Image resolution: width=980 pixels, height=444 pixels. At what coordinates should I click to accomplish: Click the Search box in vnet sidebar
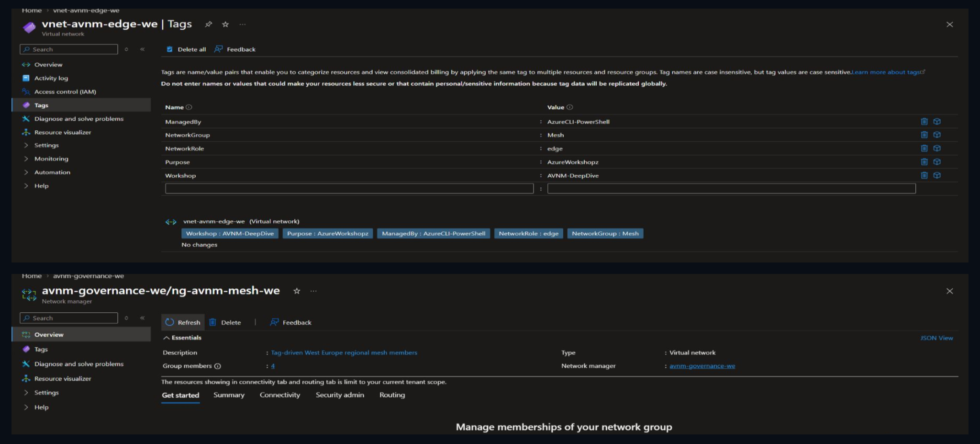coord(69,49)
